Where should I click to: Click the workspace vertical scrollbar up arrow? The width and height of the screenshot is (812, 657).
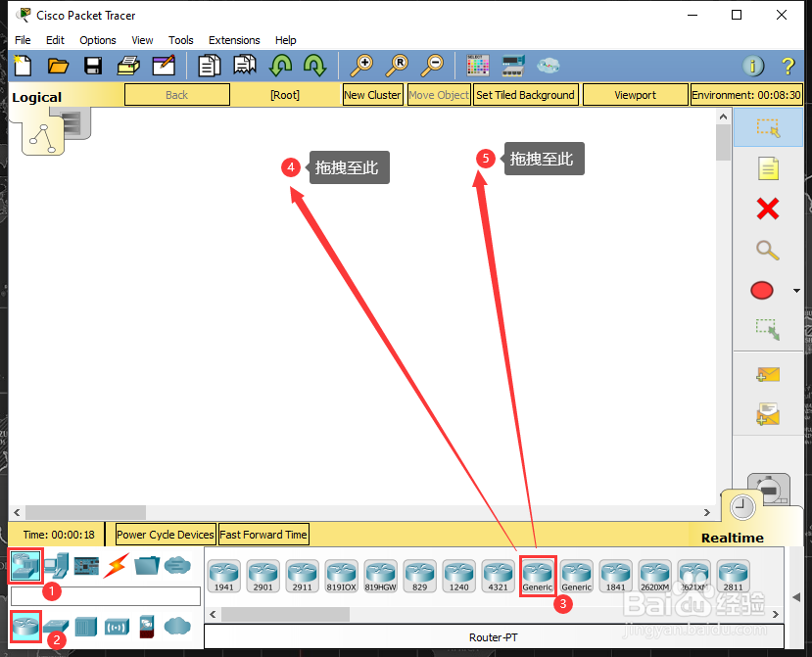[x=724, y=117]
